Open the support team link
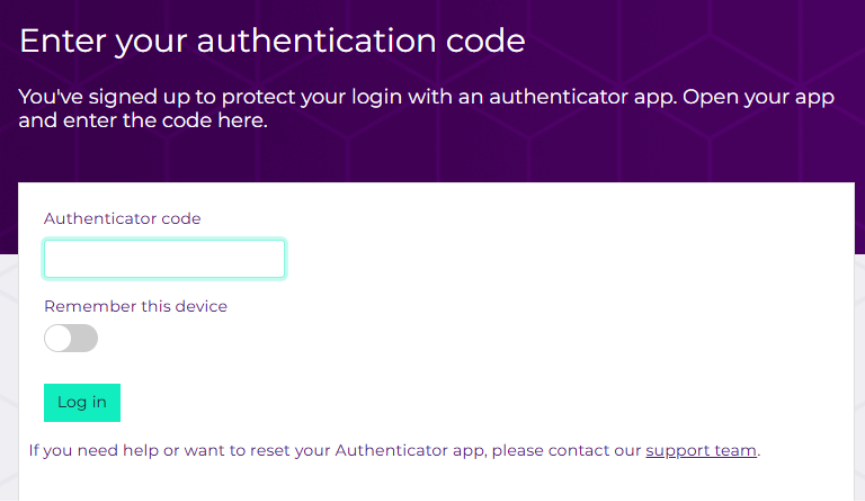 tap(701, 450)
